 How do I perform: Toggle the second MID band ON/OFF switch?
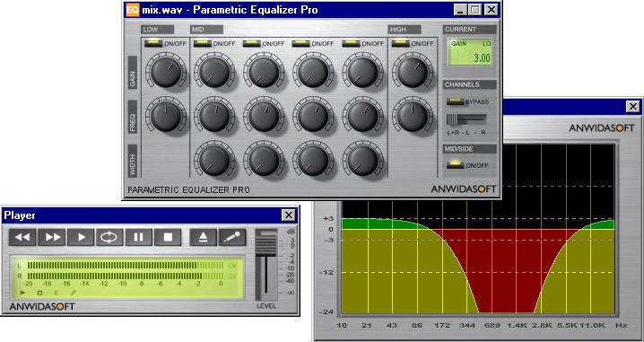pos(251,43)
